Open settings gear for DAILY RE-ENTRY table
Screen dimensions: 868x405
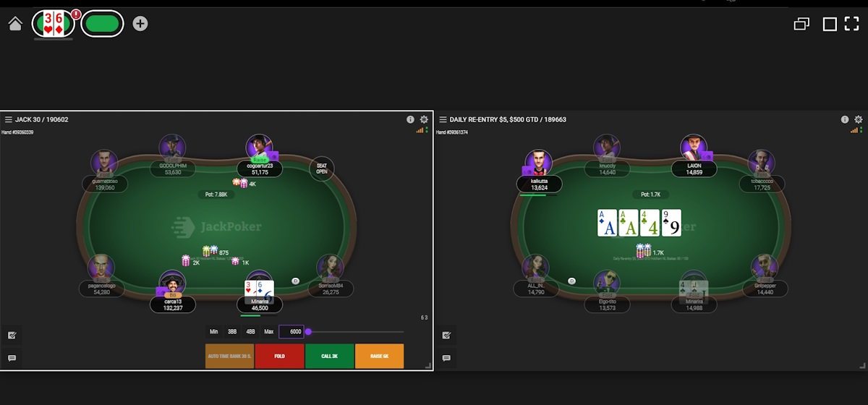(x=859, y=119)
